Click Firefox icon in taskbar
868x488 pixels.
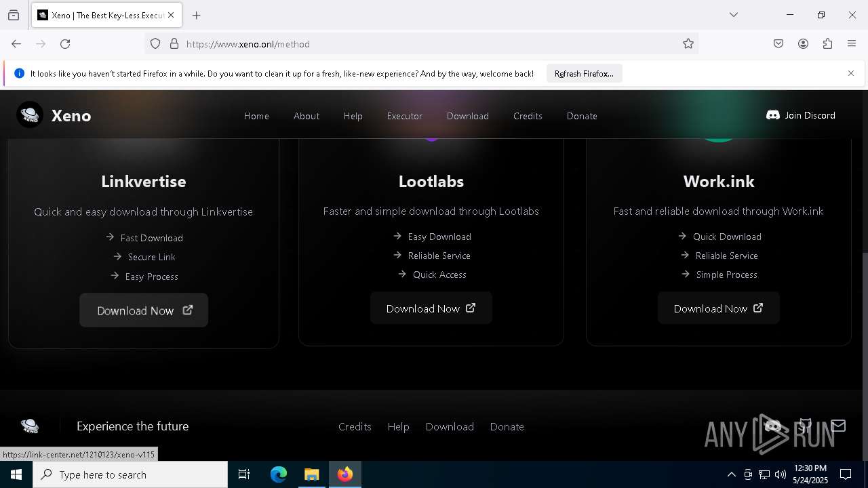[x=345, y=474]
